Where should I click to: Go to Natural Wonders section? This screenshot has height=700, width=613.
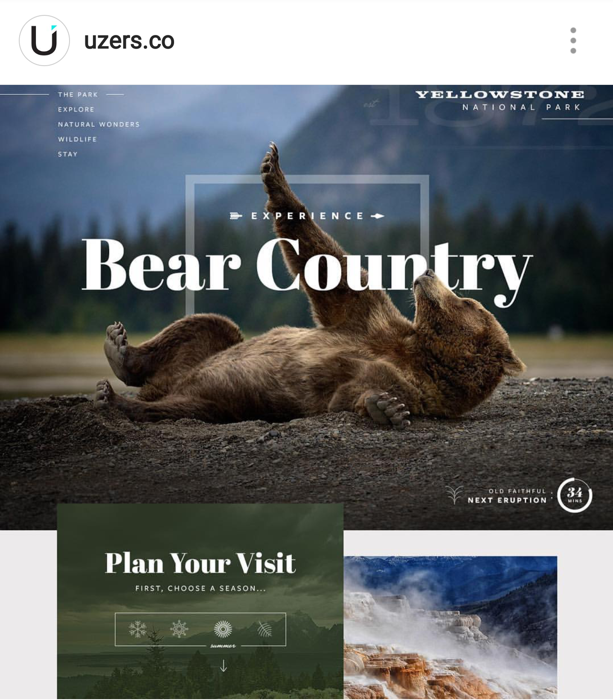pos(99,125)
